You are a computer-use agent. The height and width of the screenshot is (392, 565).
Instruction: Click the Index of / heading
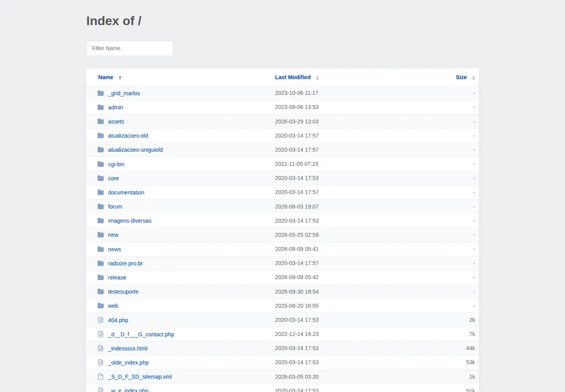coord(114,21)
